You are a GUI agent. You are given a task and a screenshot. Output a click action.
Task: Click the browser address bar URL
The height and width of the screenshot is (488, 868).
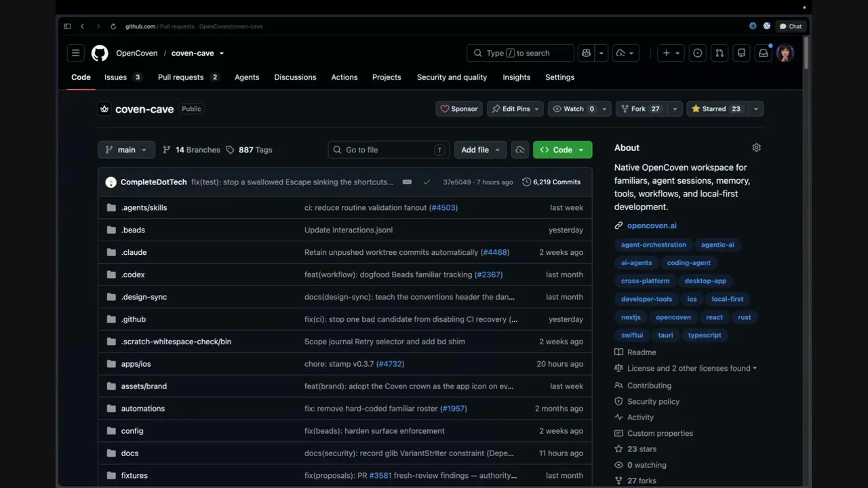click(194, 26)
